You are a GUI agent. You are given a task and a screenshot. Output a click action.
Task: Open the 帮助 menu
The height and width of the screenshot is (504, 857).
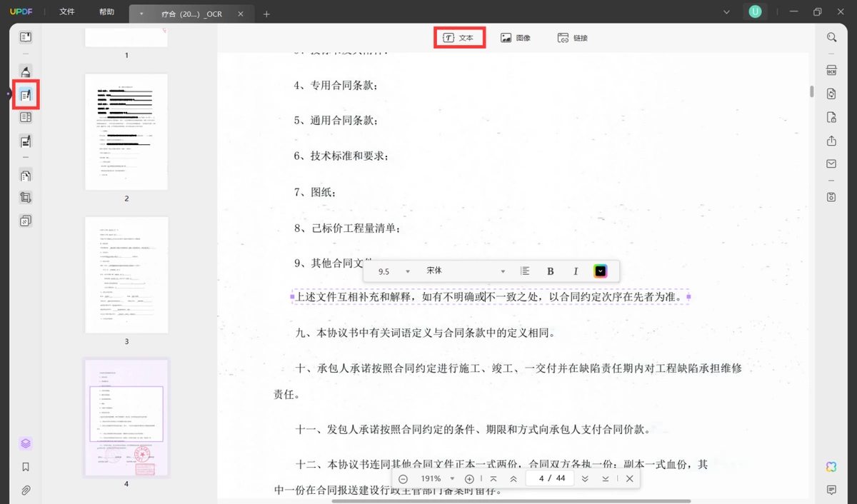click(x=106, y=12)
